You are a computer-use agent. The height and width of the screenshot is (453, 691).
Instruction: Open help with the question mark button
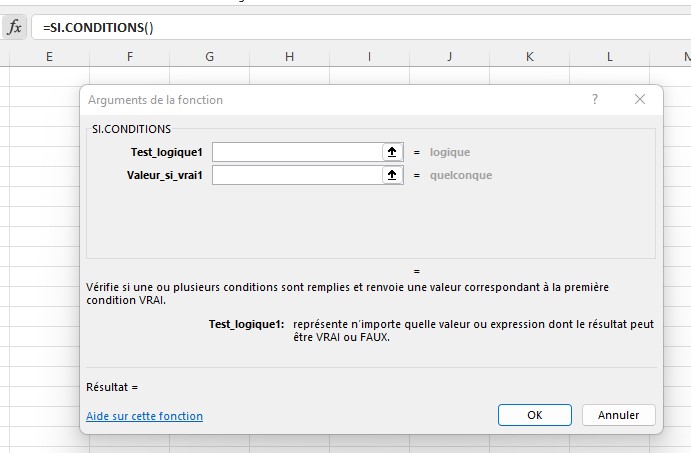(x=595, y=99)
